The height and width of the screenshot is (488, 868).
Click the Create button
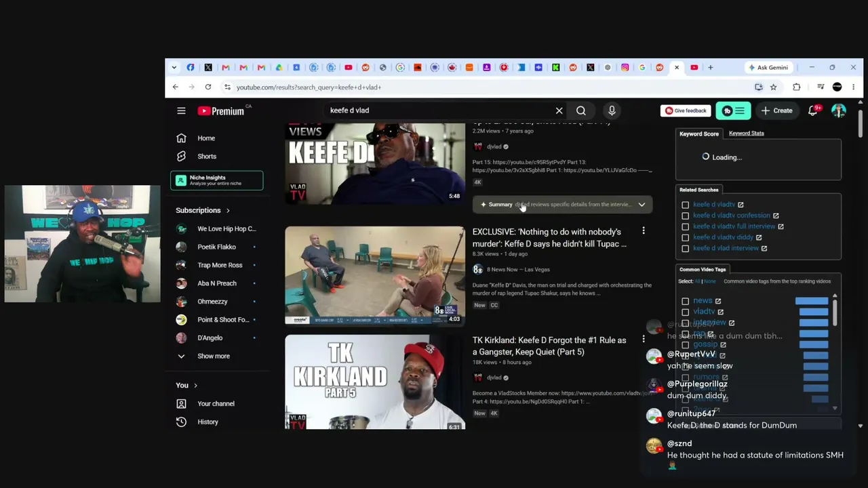(776, 110)
